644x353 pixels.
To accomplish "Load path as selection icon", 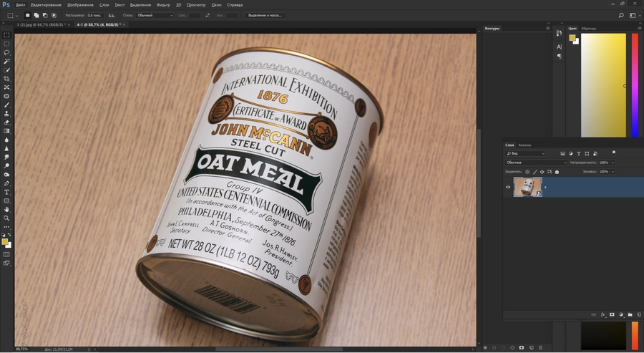I will [x=503, y=348].
